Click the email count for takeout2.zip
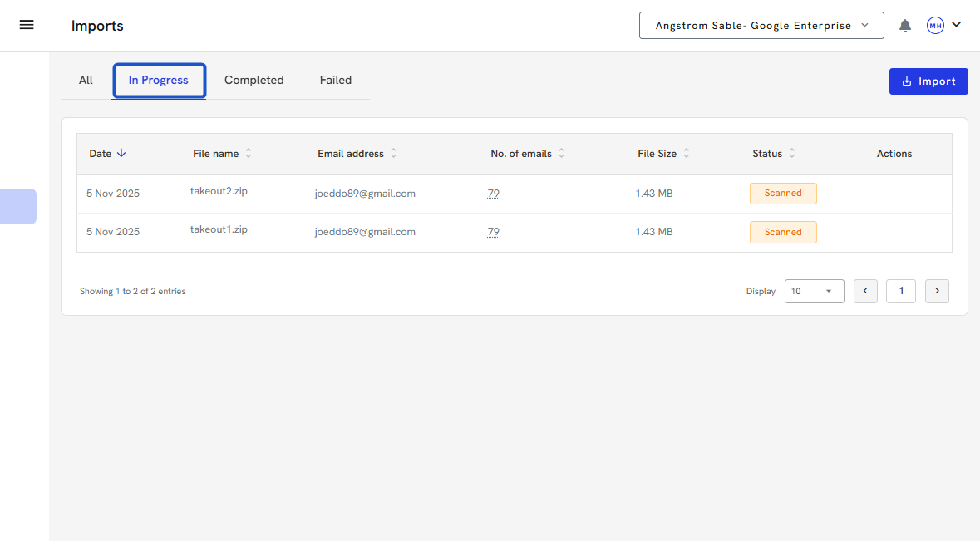 (x=493, y=194)
